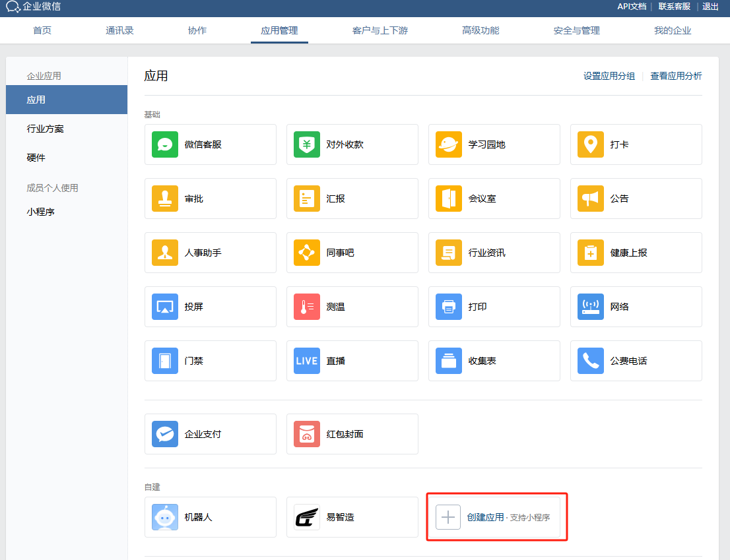The height and width of the screenshot is (560, 730).
Task: Click the 公费电话 label text
Action: (629, 361)
